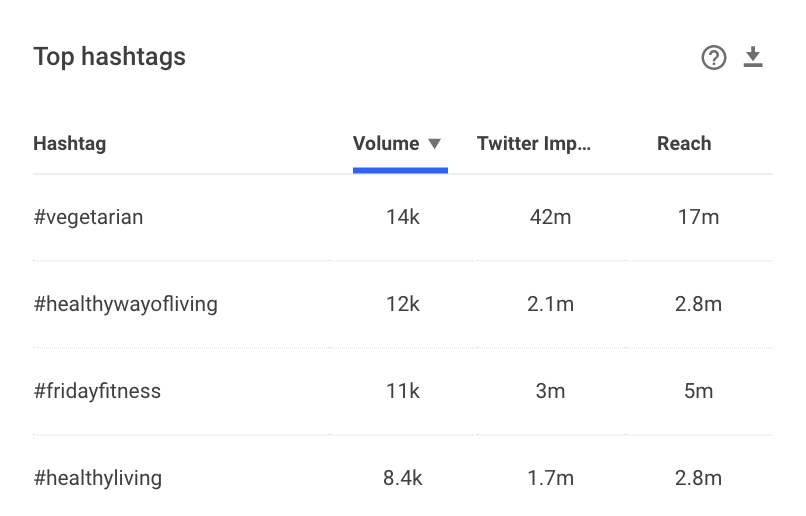Select the #healthyliving hashtag

[x=98, y=478]
